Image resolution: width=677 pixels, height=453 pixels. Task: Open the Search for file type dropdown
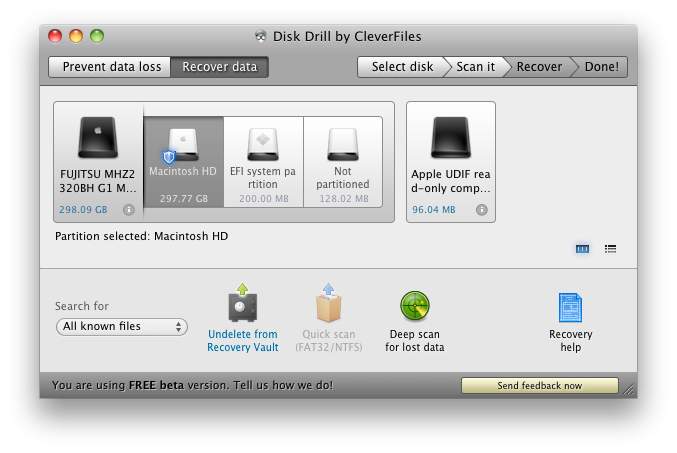122,326
